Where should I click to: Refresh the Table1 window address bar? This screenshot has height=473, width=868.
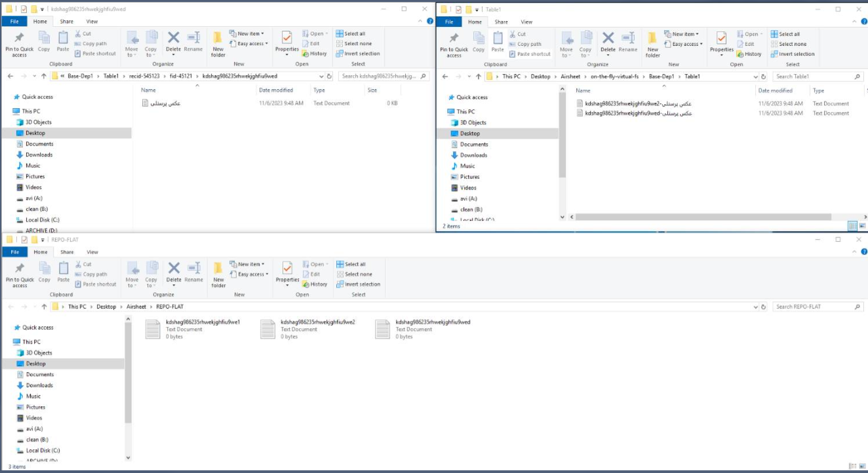tap(763, 77)
